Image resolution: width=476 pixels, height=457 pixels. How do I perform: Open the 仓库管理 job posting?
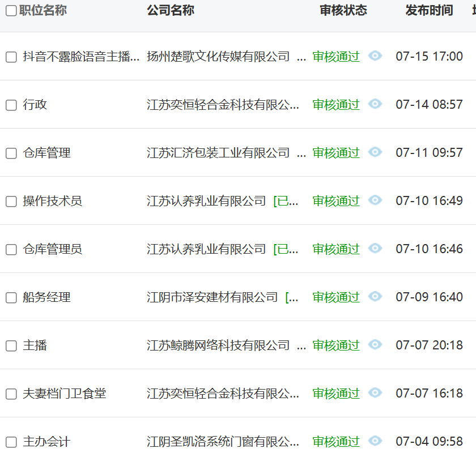click(x=46, y=153)
